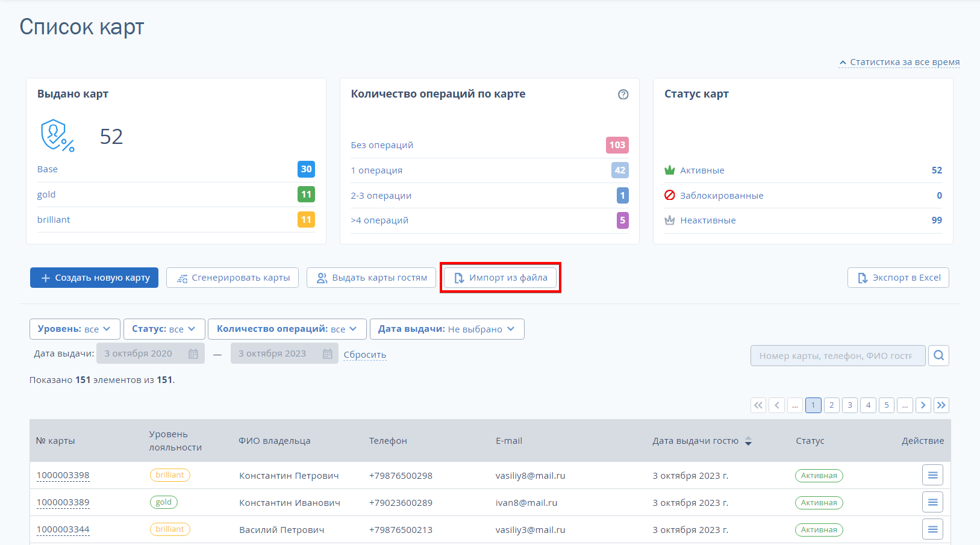The height and width of the screenshot is (545, 980).
Task: Click gold level tag in second row
Action: click(164, 502)
